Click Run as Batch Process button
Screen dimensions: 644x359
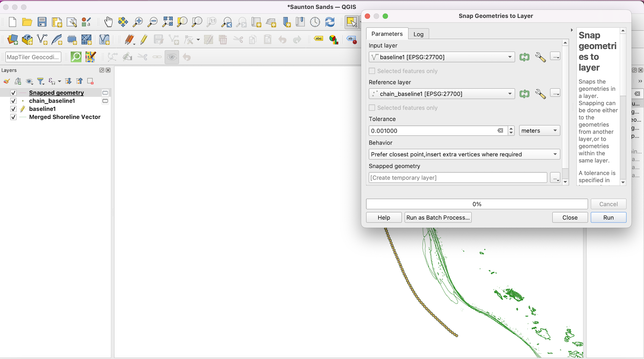(x=438, y=218)
